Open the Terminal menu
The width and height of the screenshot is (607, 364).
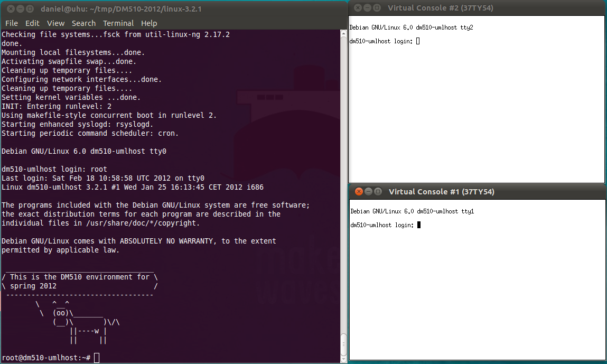[118, 23]
